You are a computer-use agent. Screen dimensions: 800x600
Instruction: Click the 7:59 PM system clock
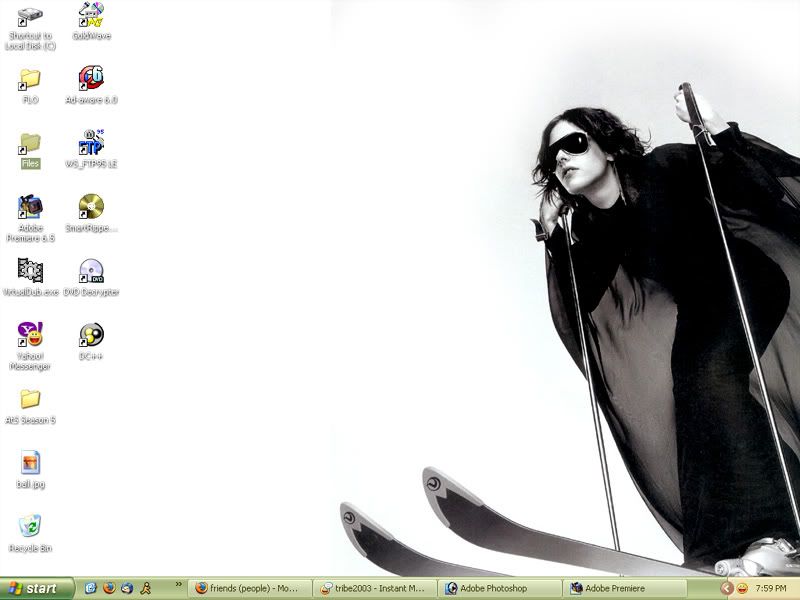pos(771,589)
